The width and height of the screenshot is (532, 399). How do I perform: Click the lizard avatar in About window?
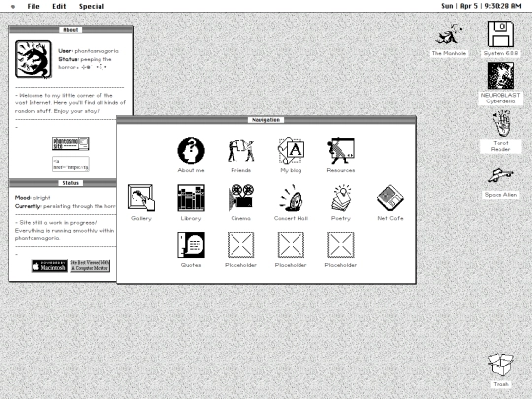coord(33,59)
